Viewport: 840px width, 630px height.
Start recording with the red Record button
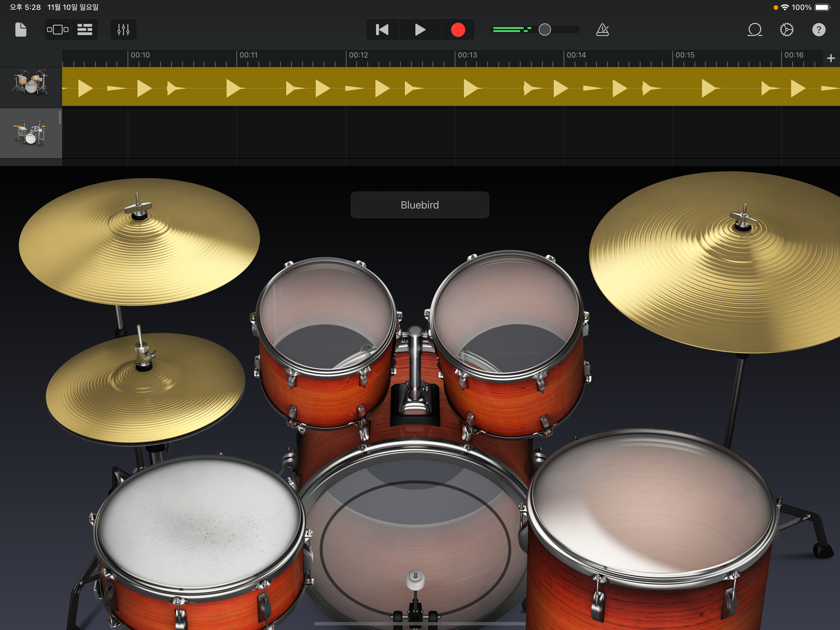(458, 30)
